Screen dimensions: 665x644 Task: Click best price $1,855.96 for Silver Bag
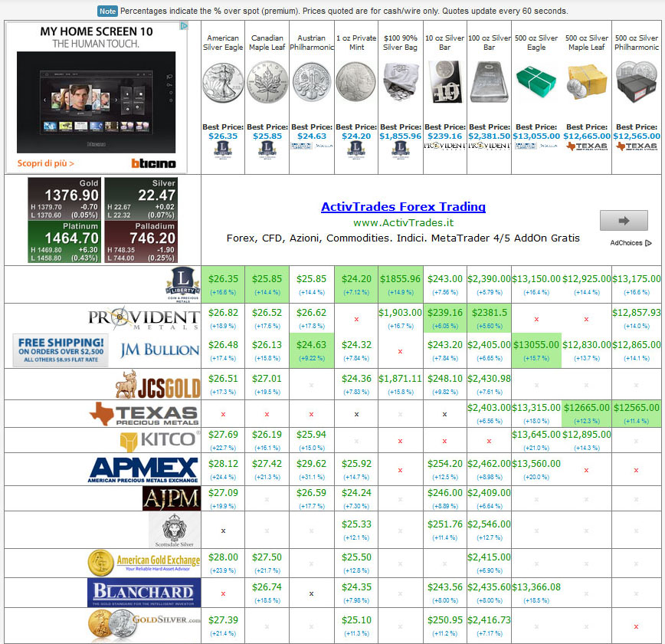[401, 136]
